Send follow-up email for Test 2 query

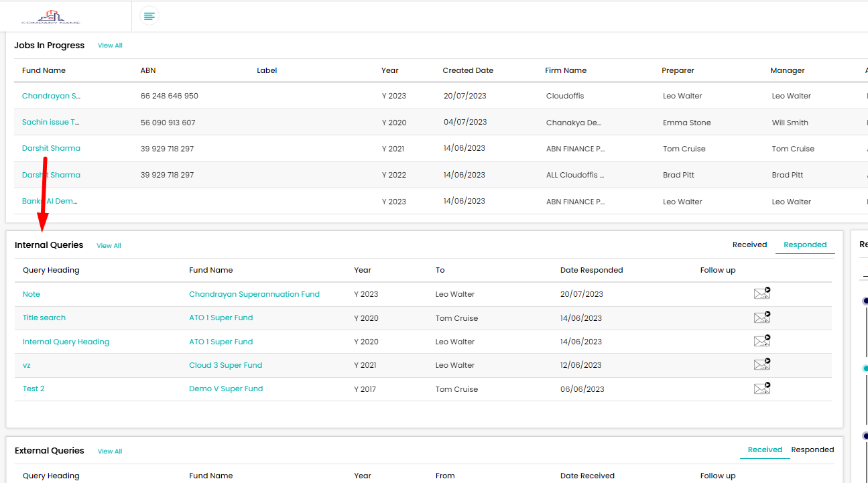tap(762, 389)
